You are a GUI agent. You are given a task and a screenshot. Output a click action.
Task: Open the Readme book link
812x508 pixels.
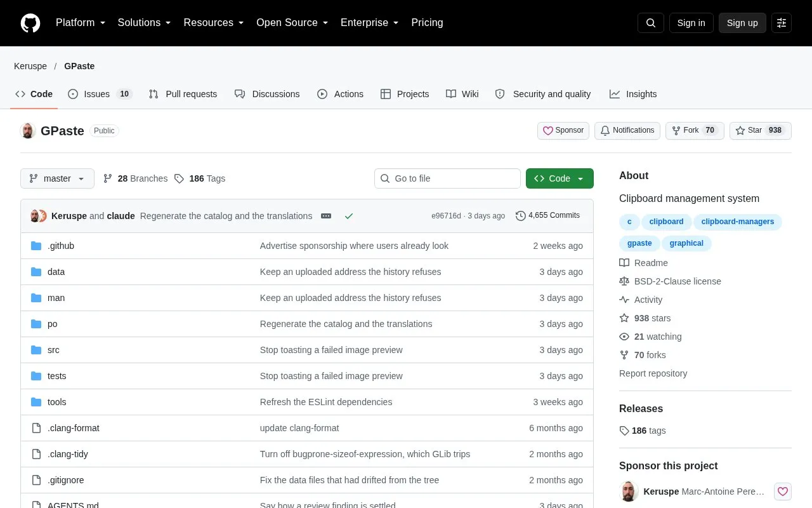(x=643, y=263)
